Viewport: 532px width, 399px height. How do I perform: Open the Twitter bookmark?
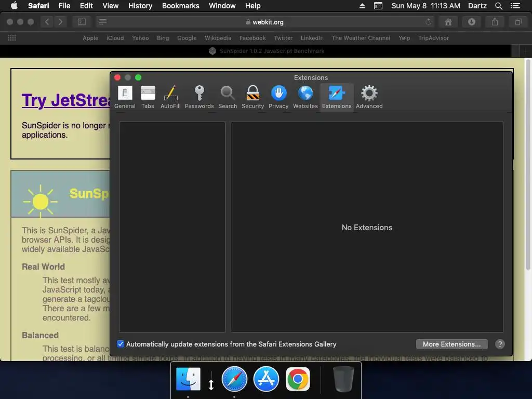pyautogui.click(x=283, y=38)
